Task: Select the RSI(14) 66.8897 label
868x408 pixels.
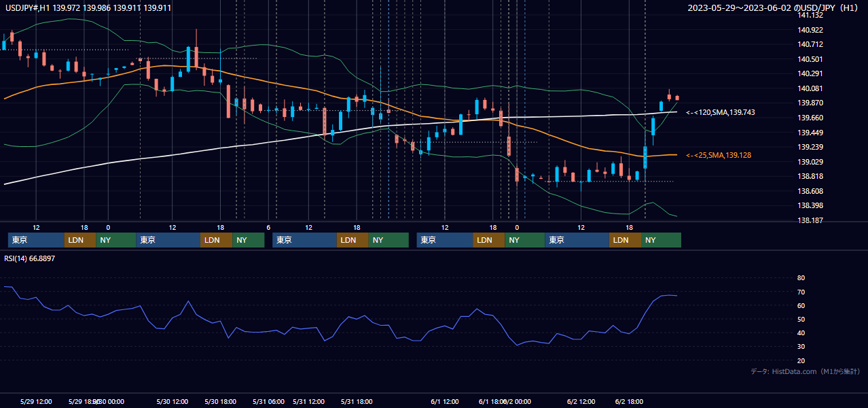Action: click(30, 258)
